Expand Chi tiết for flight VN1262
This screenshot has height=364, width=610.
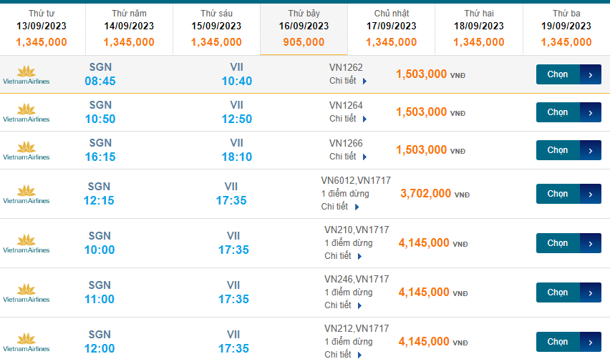pos(347,81)
